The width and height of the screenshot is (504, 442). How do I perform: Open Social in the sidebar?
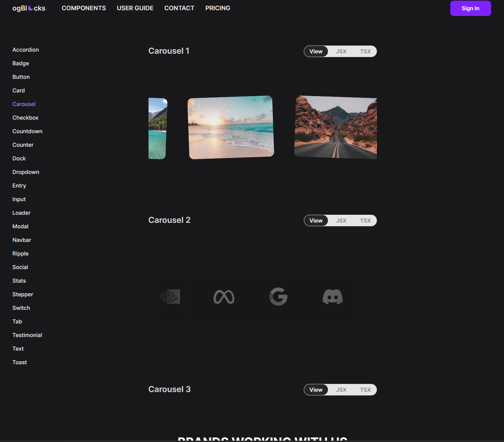coord(20,267)
